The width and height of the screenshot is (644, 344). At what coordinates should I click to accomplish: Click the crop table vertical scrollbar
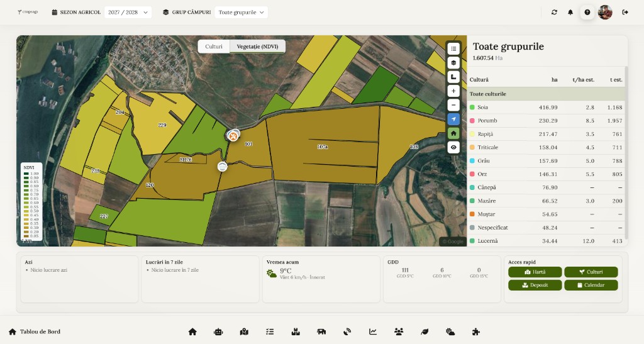pos(626,152)
